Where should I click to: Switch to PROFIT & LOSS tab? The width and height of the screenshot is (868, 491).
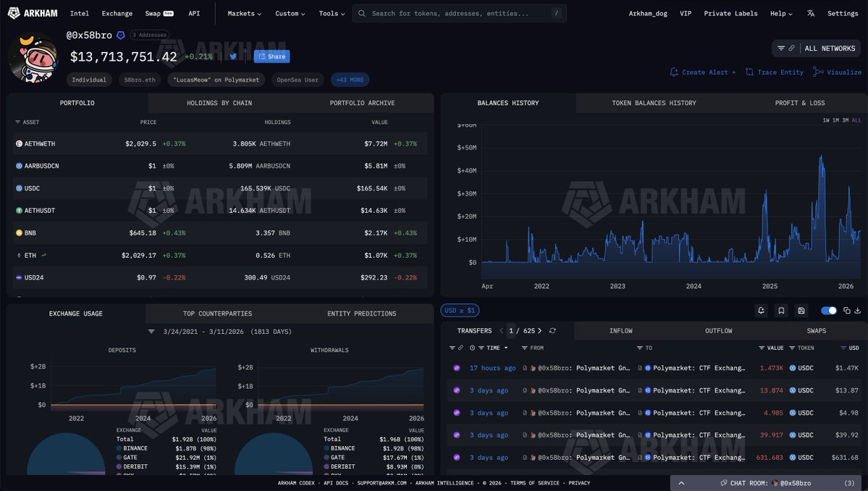point(799,103)
